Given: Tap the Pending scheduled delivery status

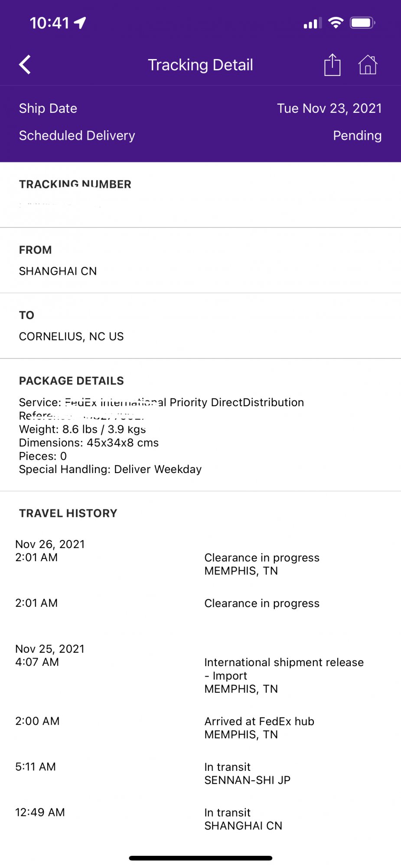Looking at the screenshot, I should [357, 136].
